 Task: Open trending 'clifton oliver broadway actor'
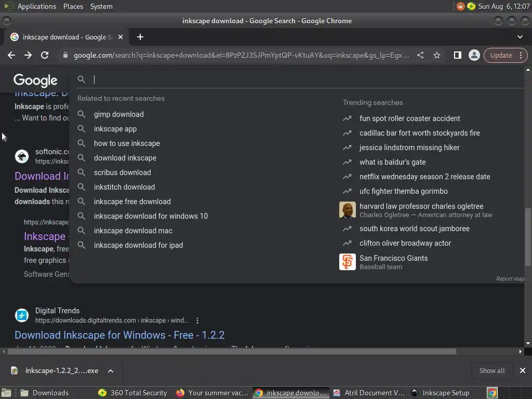click(405, 243)
